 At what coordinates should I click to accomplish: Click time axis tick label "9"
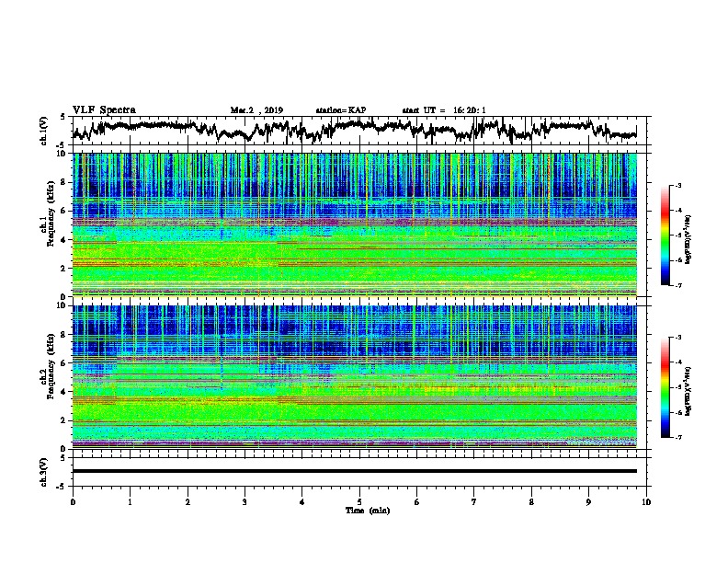pos(588,502)
